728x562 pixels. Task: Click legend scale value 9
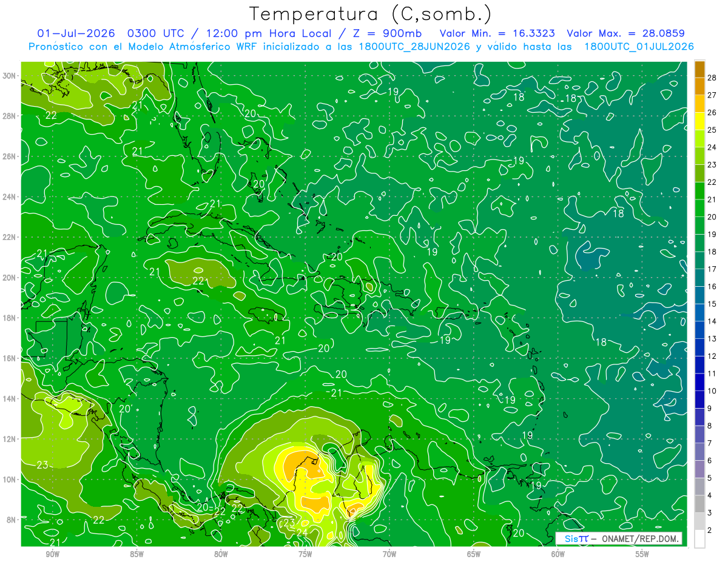click(710, 409)
